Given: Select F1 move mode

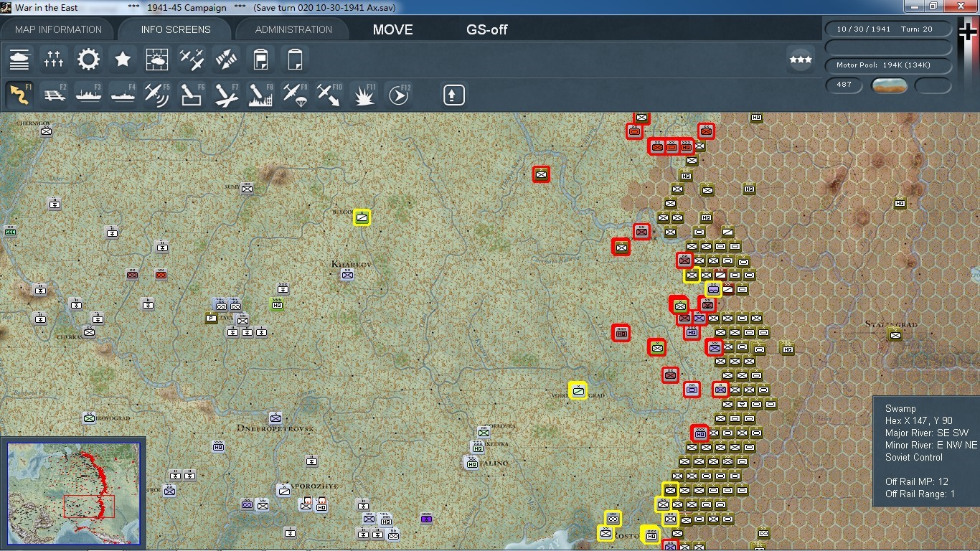Looking at the screenshot, I should click(19, 95).
